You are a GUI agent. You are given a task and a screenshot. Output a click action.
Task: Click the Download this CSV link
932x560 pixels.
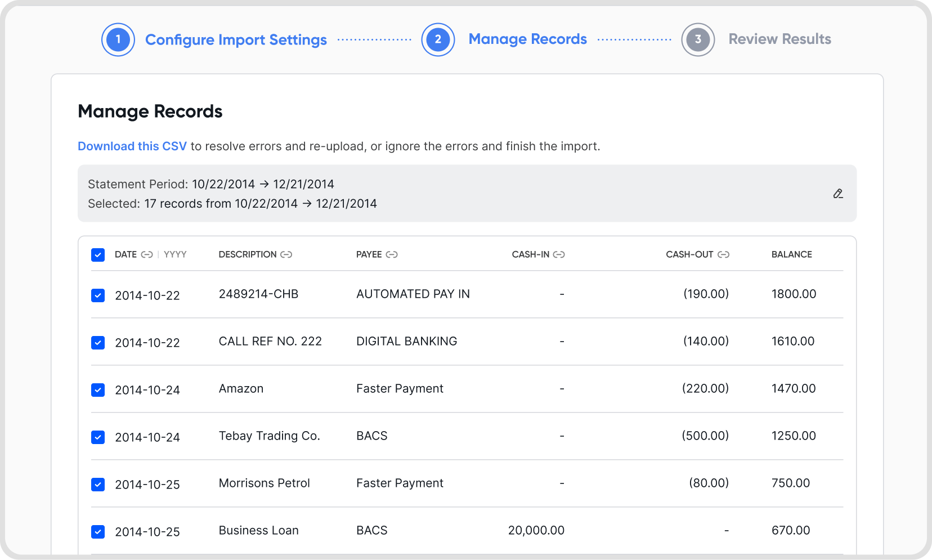132,146
